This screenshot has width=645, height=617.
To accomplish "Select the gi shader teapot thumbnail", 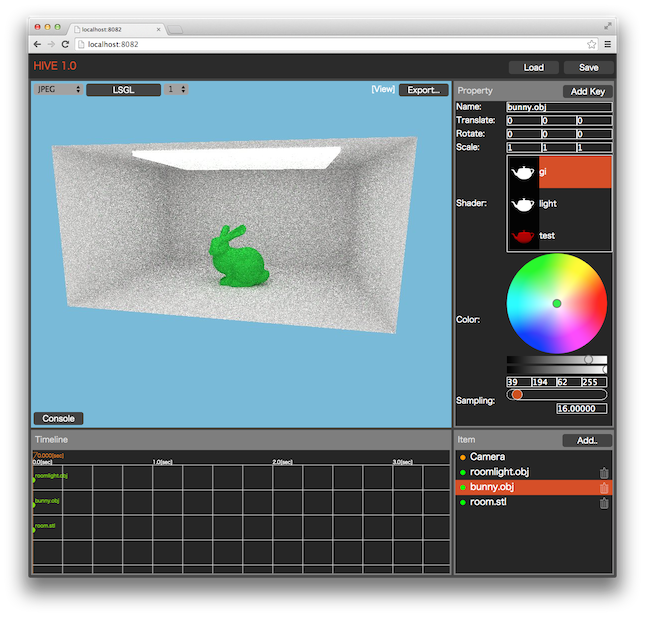I will pos(523,172).
